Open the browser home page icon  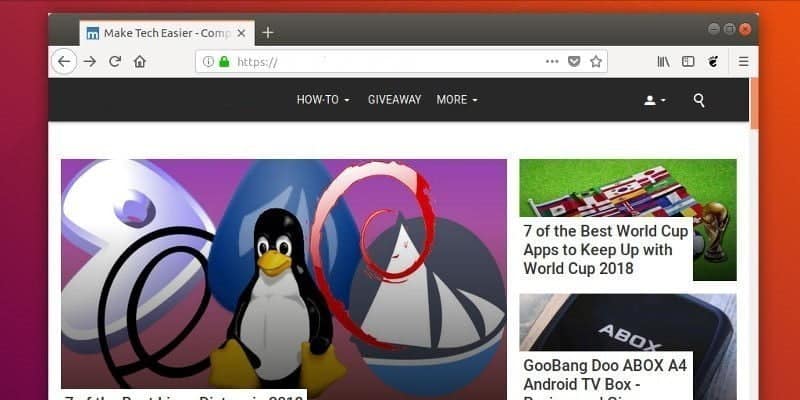(x=139, y=62)
